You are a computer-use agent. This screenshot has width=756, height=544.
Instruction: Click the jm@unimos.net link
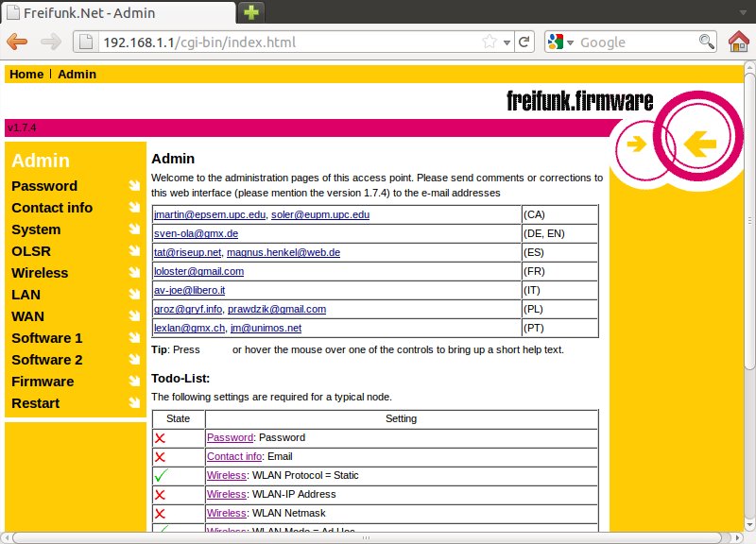(266, 328)
